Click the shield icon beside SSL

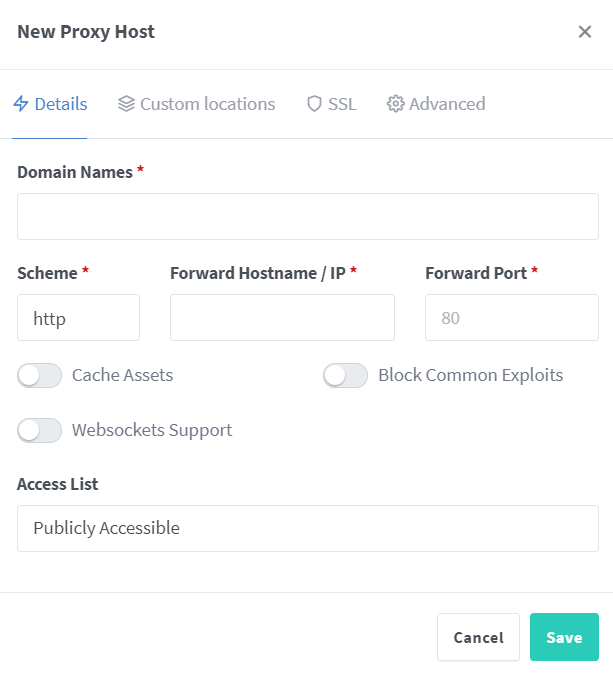pos(314,104)
